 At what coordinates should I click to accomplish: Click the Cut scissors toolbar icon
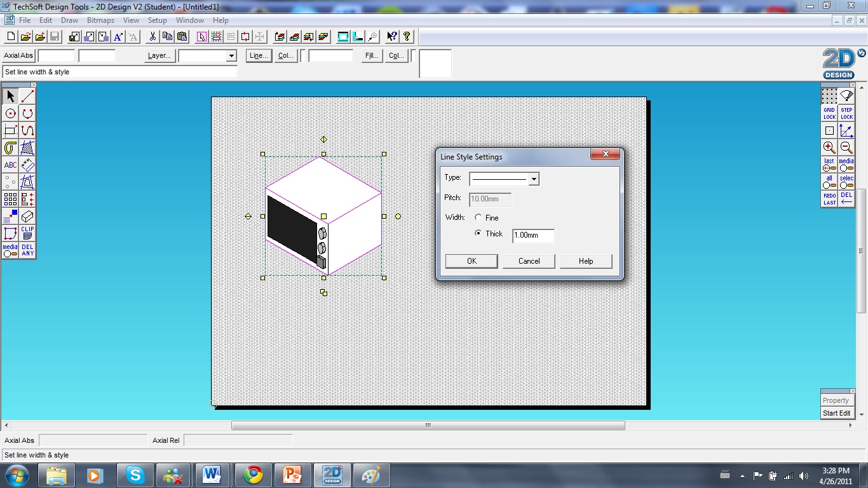point(153,36)
